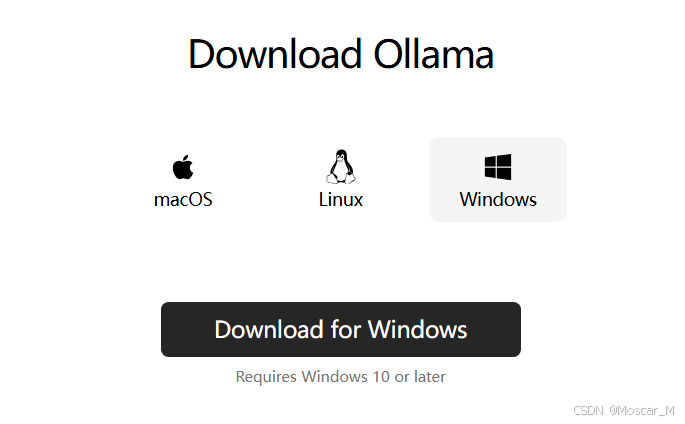
Task: Click the Windows logo icon
Action: [x=498, y=167]
